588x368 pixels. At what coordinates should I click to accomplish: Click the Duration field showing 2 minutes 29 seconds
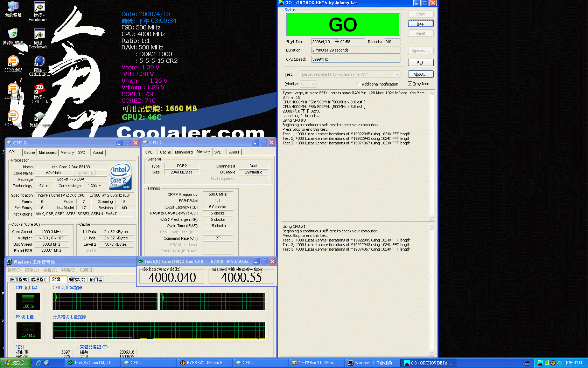pos(356,50)
